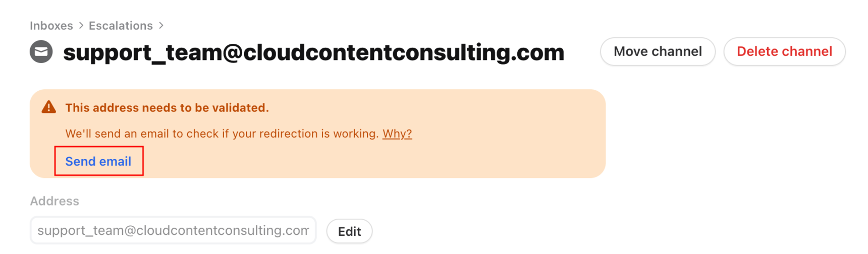Click "This address needs to be validated" text
The height and width of the screenshot is (254, 868).
(167, 107)
